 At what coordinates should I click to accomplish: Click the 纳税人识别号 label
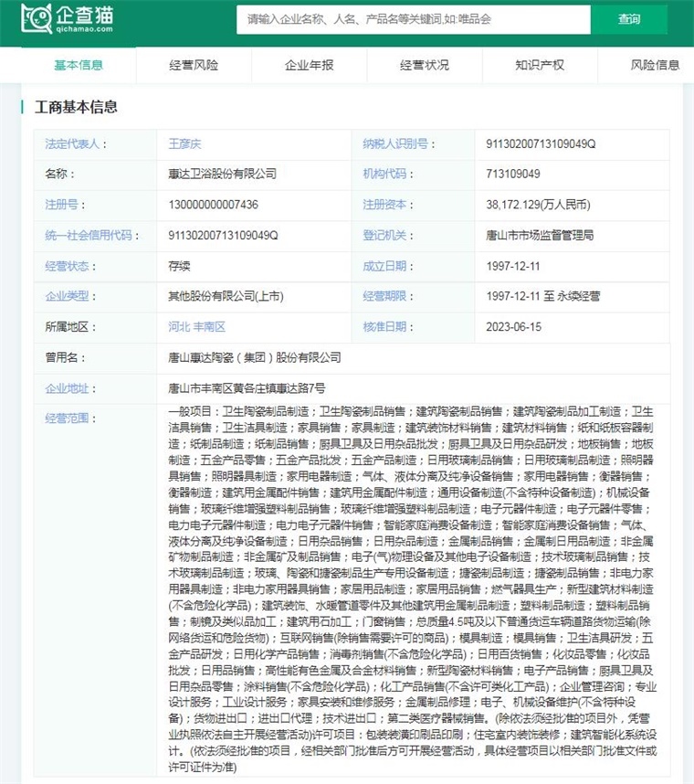(x=395, y=144)
